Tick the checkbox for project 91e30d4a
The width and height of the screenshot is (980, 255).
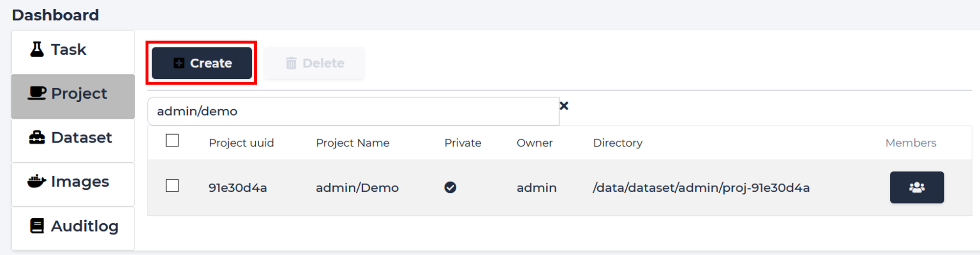172,186
